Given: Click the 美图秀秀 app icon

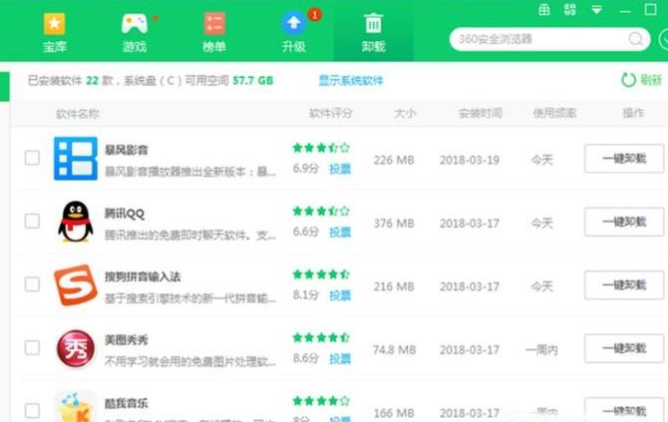Looking at the screenshot, I should point(75,348).
